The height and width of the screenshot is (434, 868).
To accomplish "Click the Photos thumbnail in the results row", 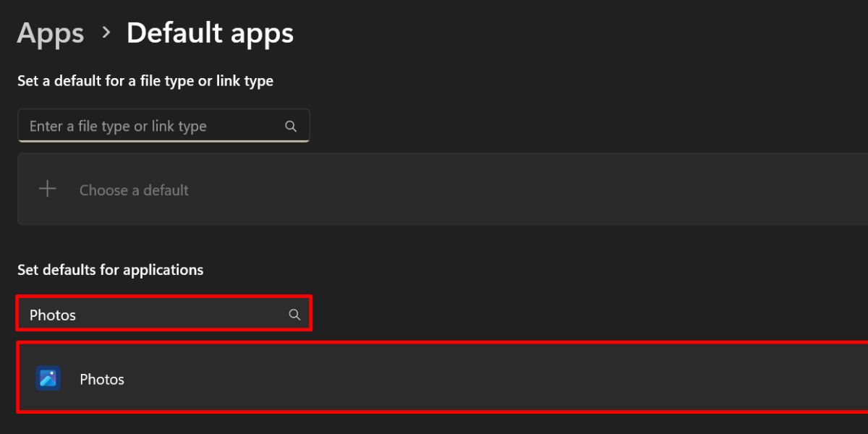I will (x=48, y=378).
